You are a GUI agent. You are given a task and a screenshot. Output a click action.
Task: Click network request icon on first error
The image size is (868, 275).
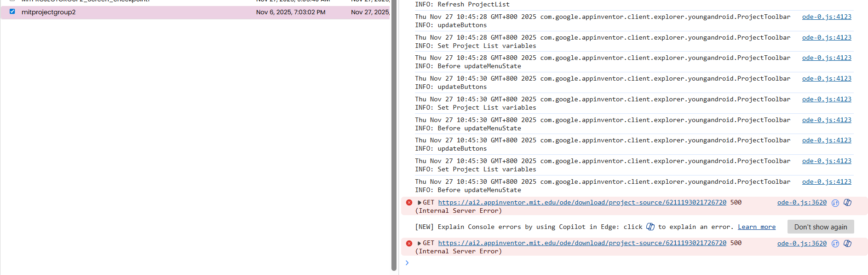[835, 203]
